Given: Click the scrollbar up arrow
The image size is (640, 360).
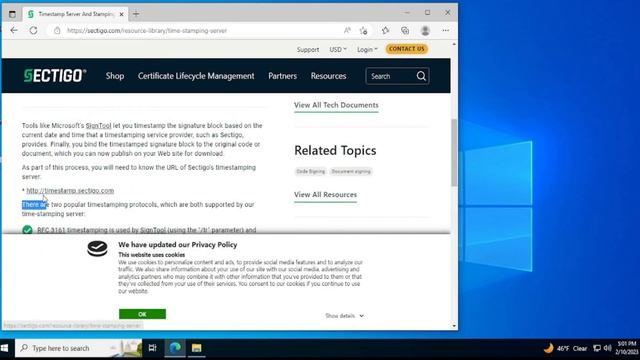Looking at the screenshot, I should click(x=454, y=44).
